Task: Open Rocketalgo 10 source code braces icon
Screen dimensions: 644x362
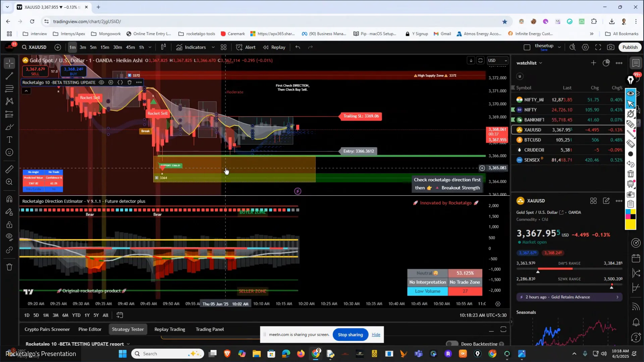Action: pyautogui.click(x=120, y=82)
